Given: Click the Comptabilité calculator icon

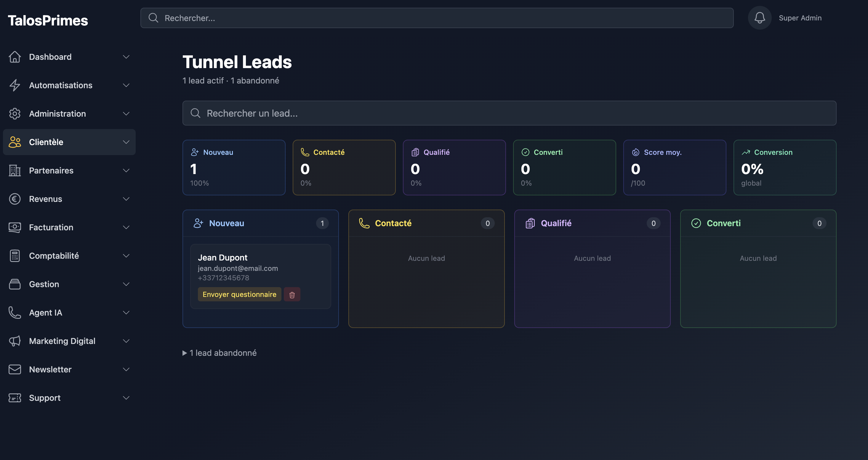Looking at the screenshot, I should click(15, 255).
